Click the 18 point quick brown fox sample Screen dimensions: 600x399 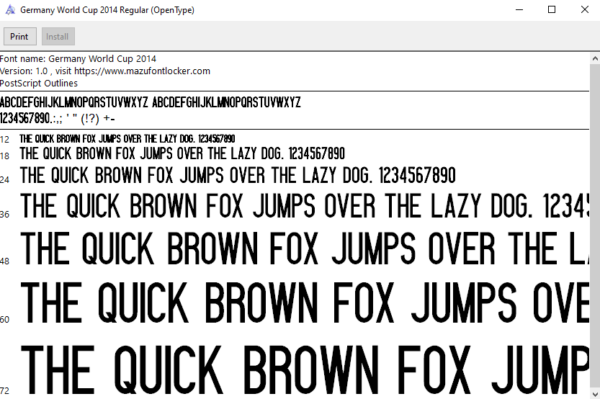[x=183, y=154]
